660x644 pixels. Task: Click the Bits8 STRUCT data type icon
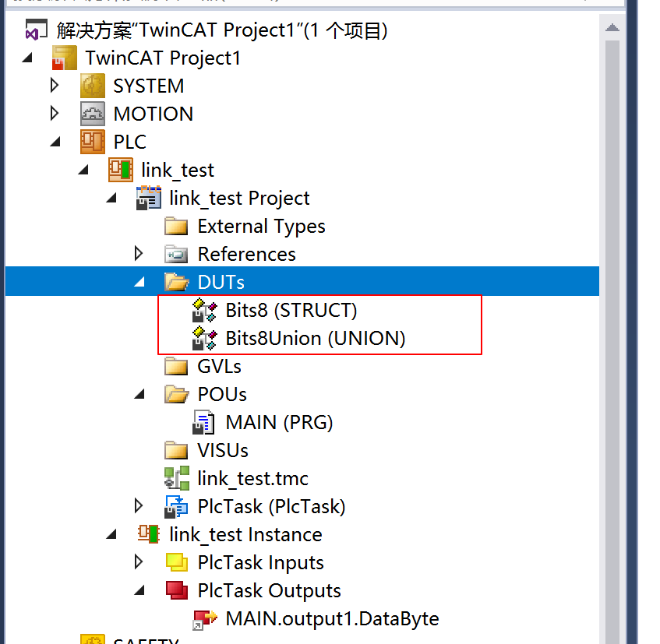[x=205, y=310]
